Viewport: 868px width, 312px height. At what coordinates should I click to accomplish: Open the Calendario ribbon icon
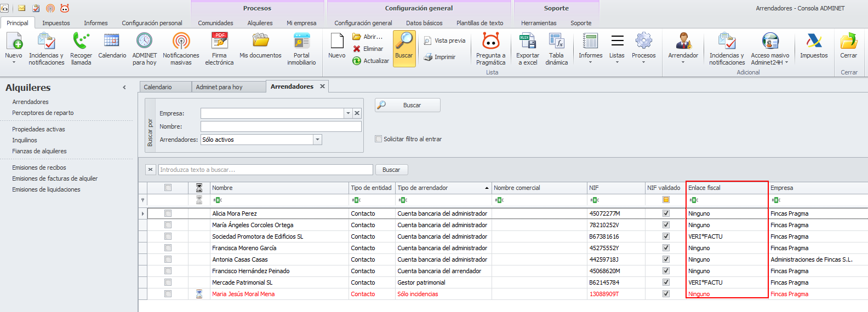click(112, 42)
